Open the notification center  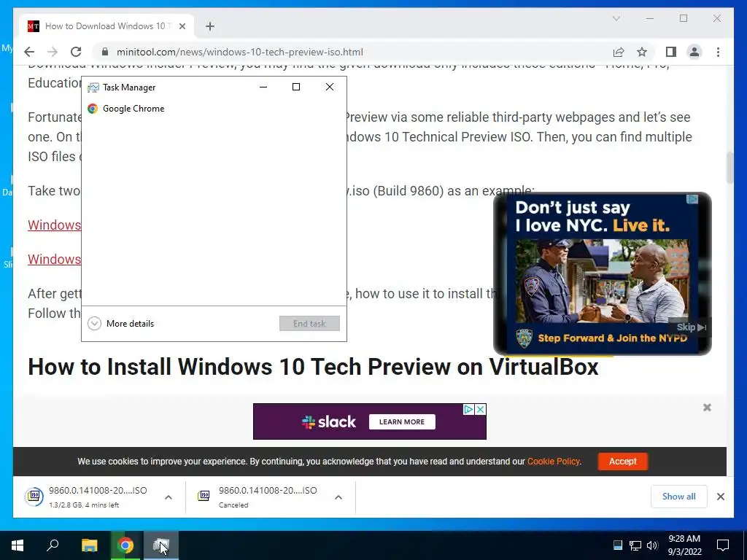coord(723,545)
